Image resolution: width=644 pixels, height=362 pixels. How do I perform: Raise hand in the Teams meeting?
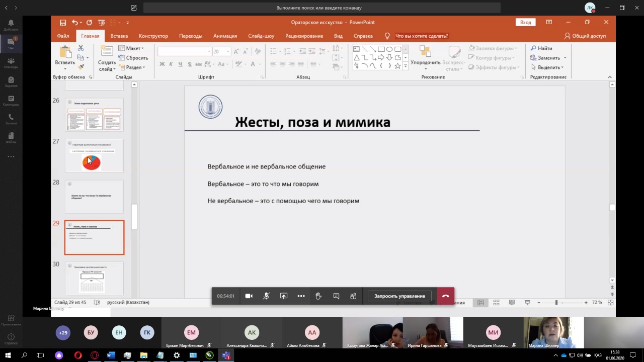pos(318,296)
